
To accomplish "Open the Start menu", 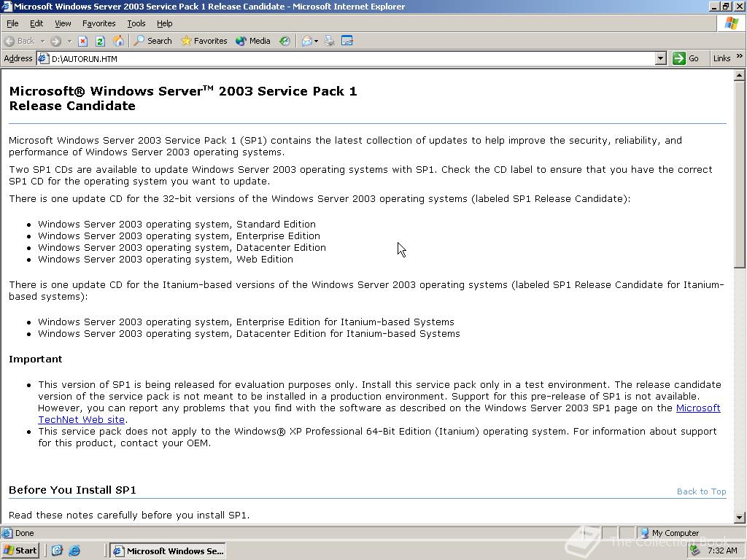I will [20, 551].
